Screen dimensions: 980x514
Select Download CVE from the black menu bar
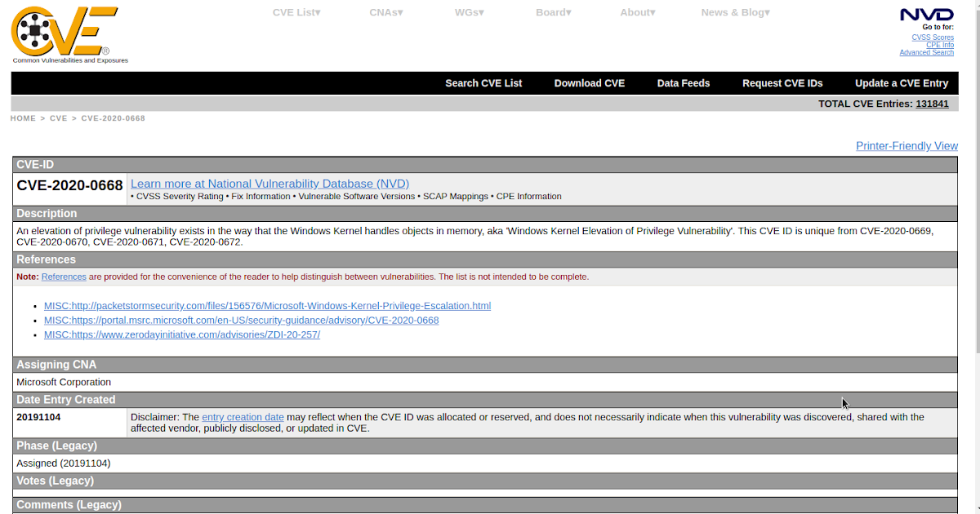(x=589, y=82)
